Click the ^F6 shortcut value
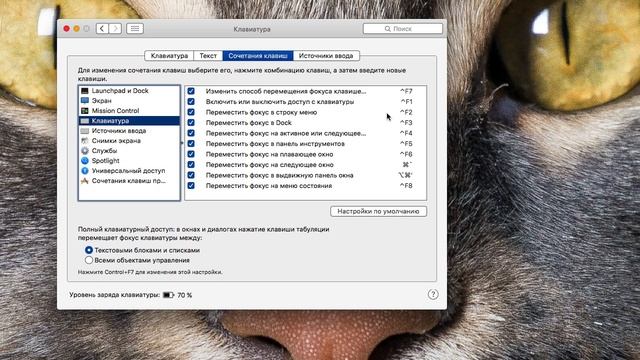 coord(406,154)
